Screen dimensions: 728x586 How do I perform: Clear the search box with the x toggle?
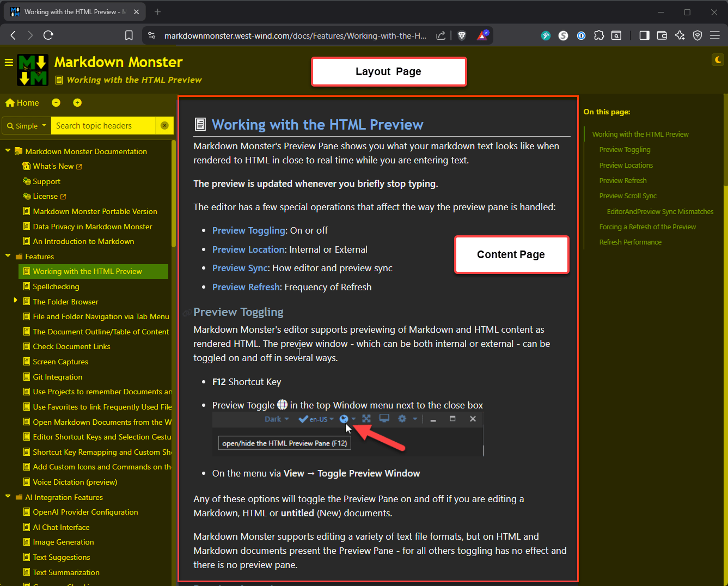(x=164, y=125)
